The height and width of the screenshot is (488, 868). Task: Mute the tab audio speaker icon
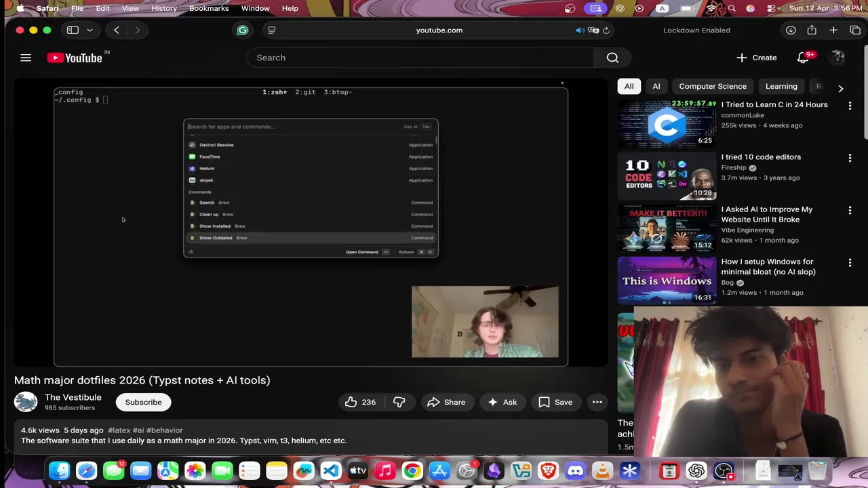click(x=580, y=30)
